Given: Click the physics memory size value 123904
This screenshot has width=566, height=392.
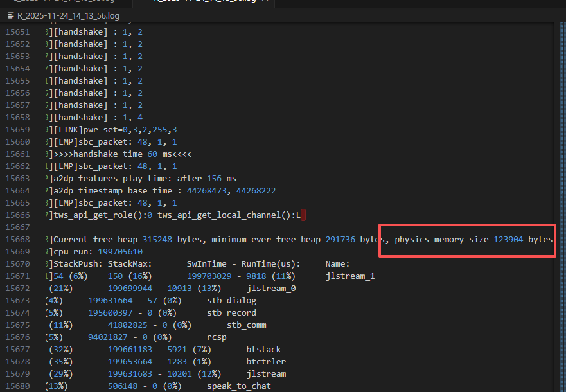Looking at the screenshot, I should pyautogui.click(x=508, y=240).
